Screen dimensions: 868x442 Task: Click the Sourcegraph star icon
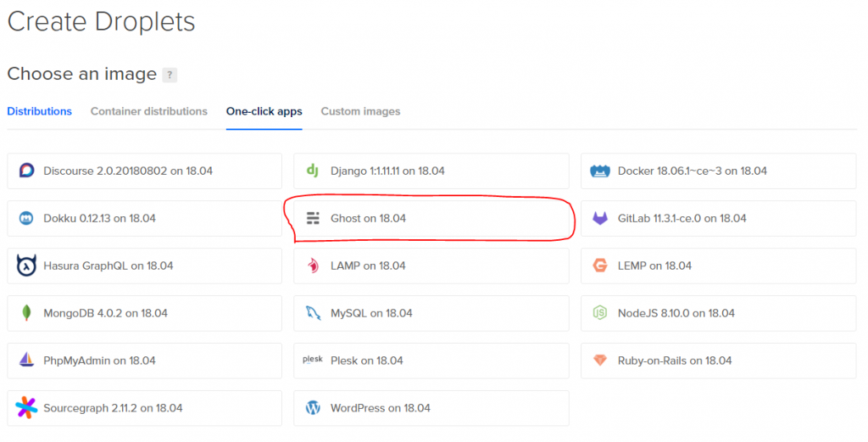26,408
